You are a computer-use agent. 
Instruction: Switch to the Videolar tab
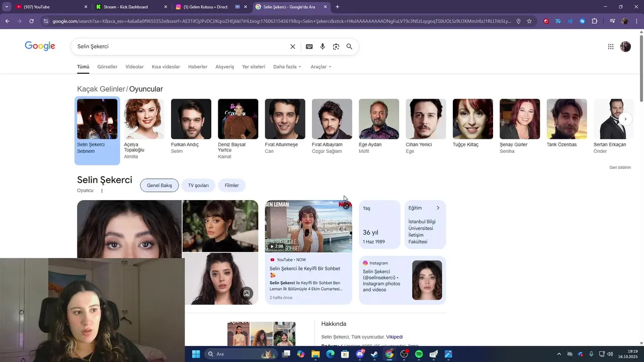pyautogui.click(x=134, y=67)
